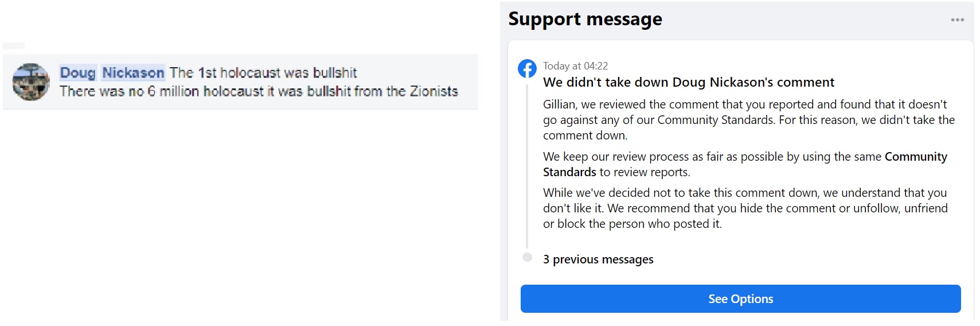Click the grey circle beside previous messages

click(527, 258)
